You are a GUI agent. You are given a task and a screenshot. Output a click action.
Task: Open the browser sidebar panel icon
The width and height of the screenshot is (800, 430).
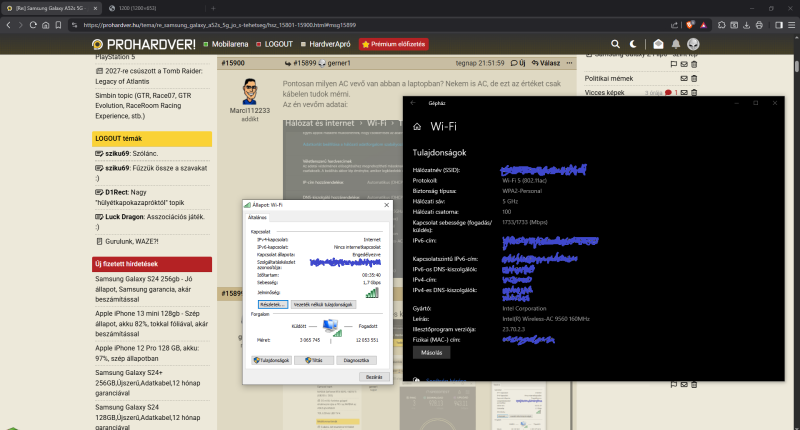point(779,24)
